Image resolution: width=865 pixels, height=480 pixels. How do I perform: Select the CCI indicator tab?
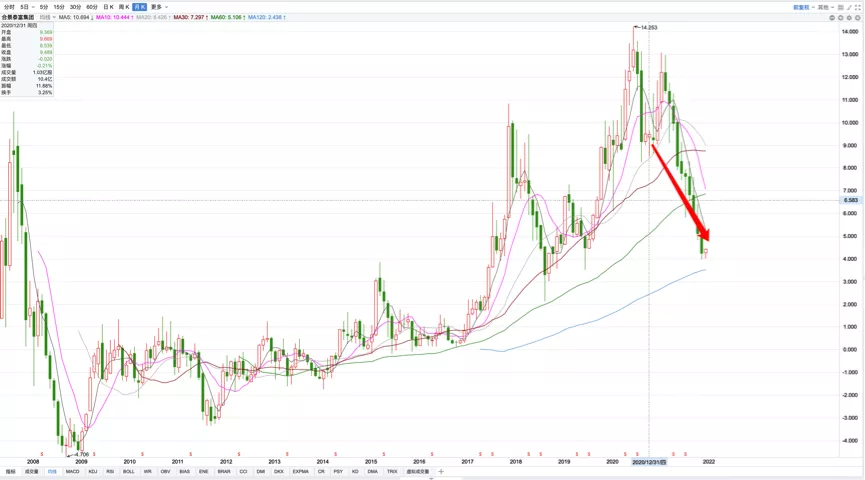coord(243,472)
